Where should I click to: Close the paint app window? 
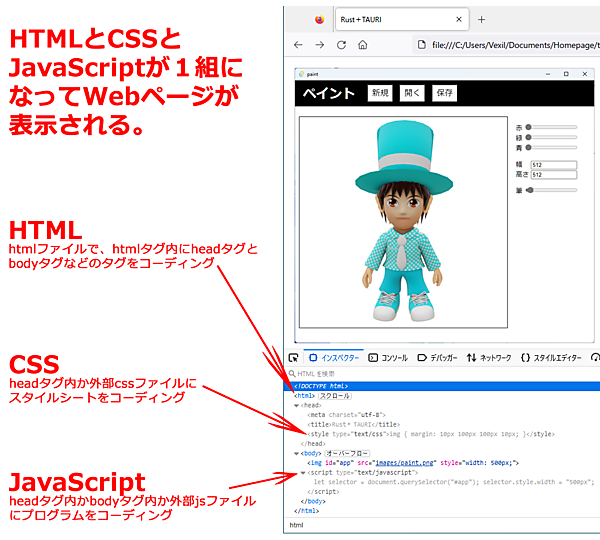[585, 74]
